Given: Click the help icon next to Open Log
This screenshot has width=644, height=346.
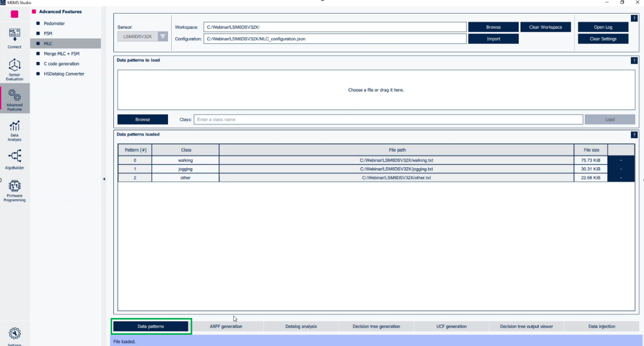Looking at the screenshot, I should (x=634, y=18).
